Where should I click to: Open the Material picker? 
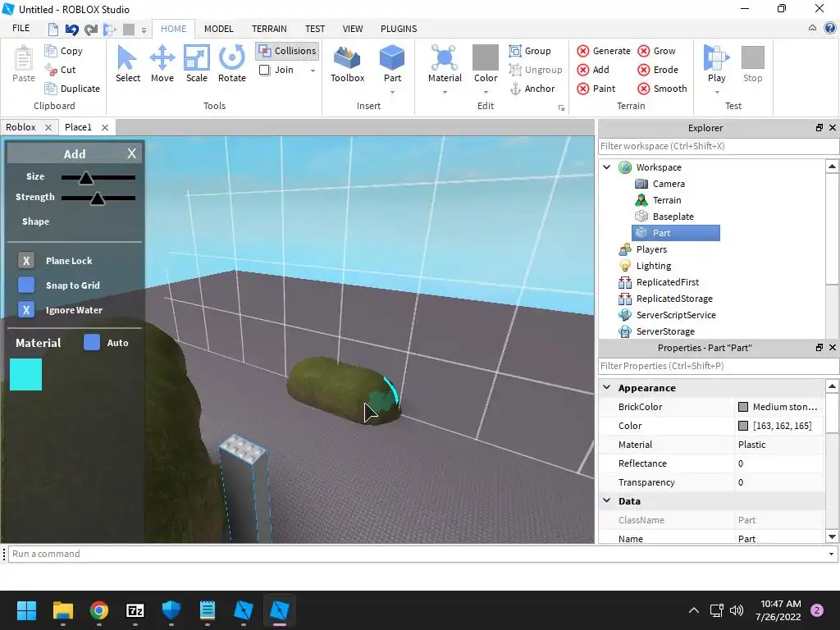pos(445,64)
